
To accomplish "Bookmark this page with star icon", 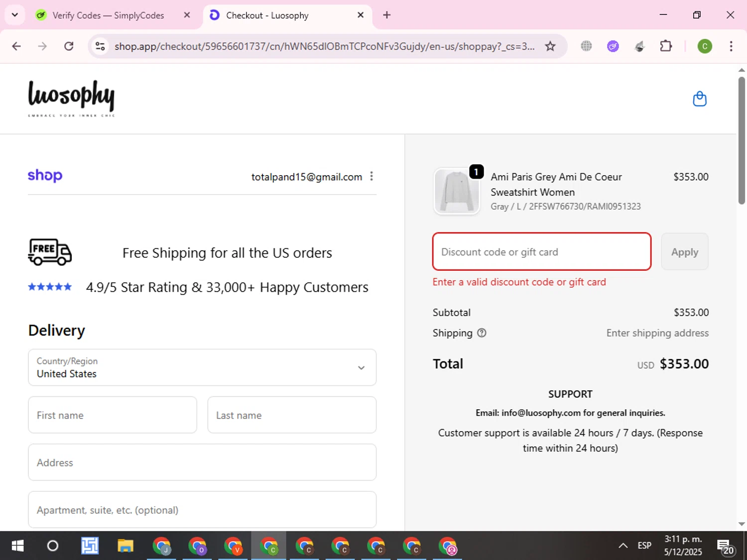I will click(x=550, y=46).
